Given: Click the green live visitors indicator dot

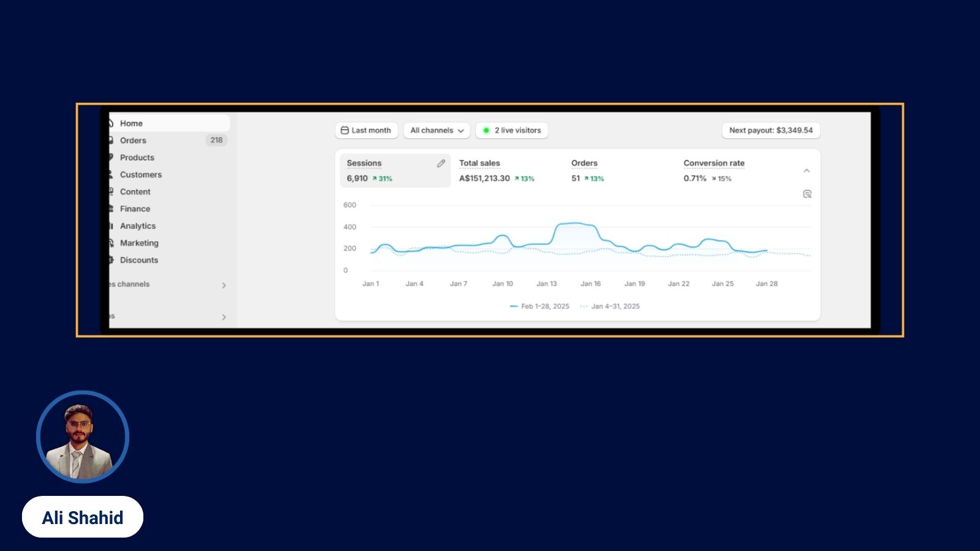Looking at the screenshot, I should pyautogui.click(x=486, y=130).
